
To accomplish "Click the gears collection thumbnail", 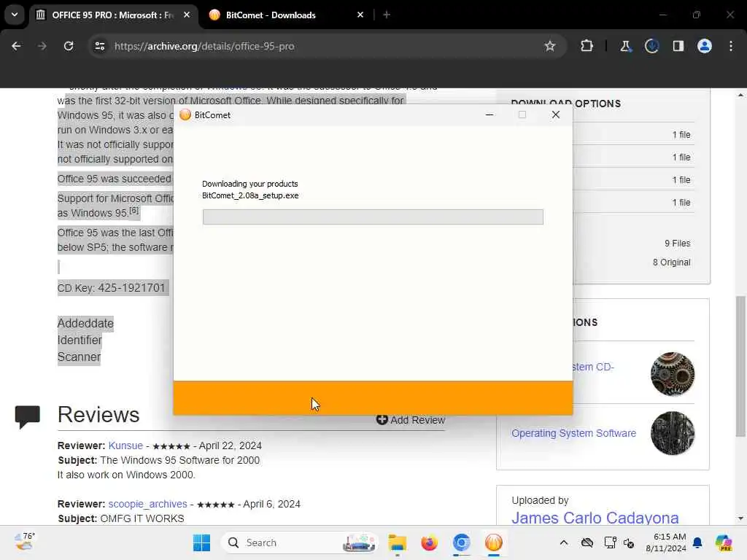I will 672,374.
